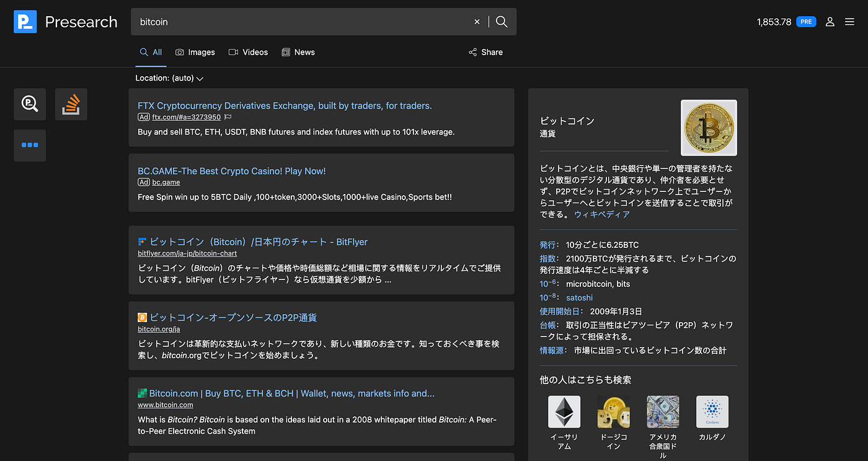Click the BitFlyer favicon

[142, 242]
